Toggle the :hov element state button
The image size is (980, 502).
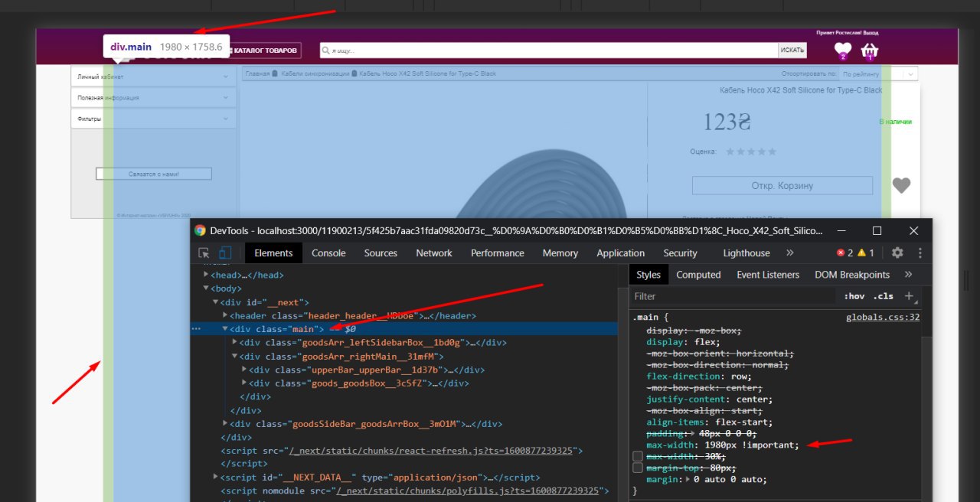pyautogui.click(x=854, y=296)
